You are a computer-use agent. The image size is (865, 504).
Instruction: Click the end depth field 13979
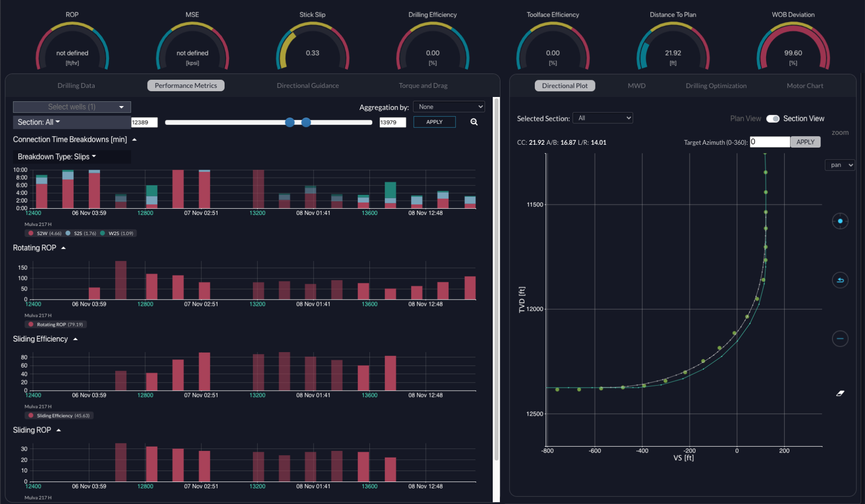(392, 122)
